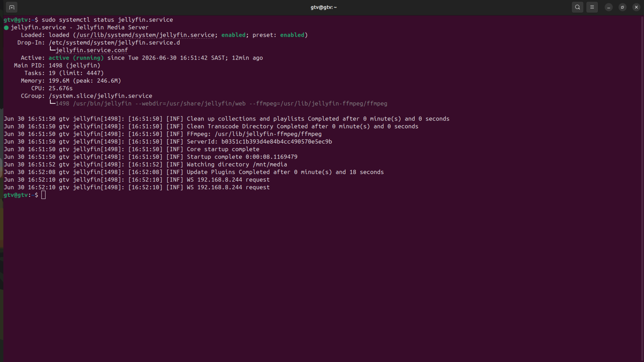The width and height of the screenshot is (644, 362).
Task: Click the start time 'Tue 2026-06-30 16:51:42 SAST'
Action: (x=176, y=58)
